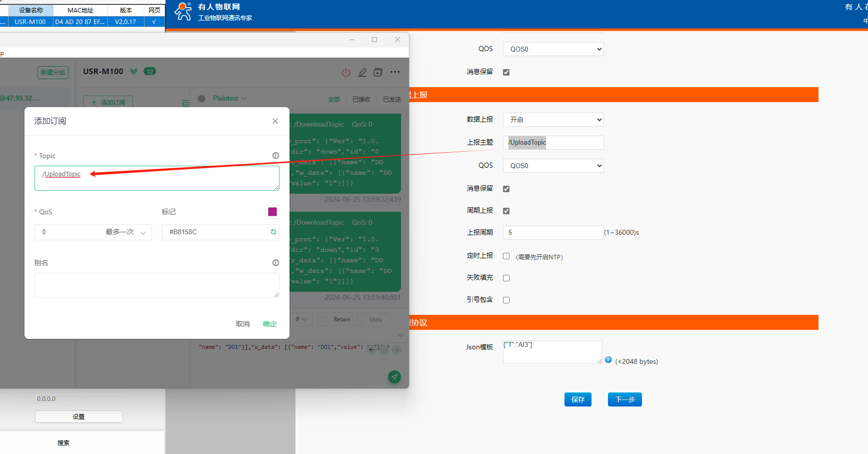Viewport: 868px width, 454px height.
Task: Refresh the random color for #B8158C
Action: point(273,232)
